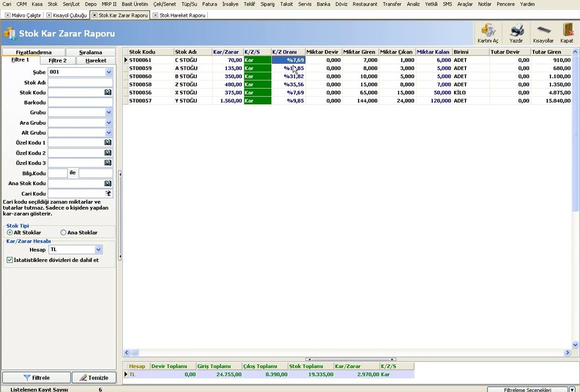Click vertical scrollbar up arrow
580x392 pixels.
tap(575, 52)
